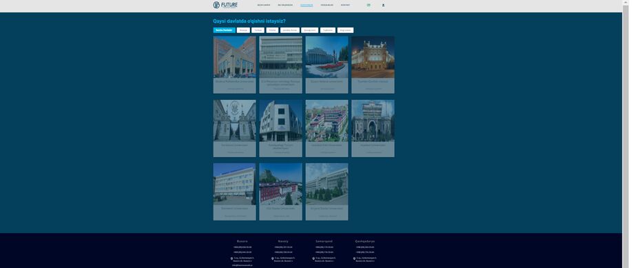The height and width of the screenshot is (268, 644).
Task: Open the last header navigation link
Action: click(345, 5)
